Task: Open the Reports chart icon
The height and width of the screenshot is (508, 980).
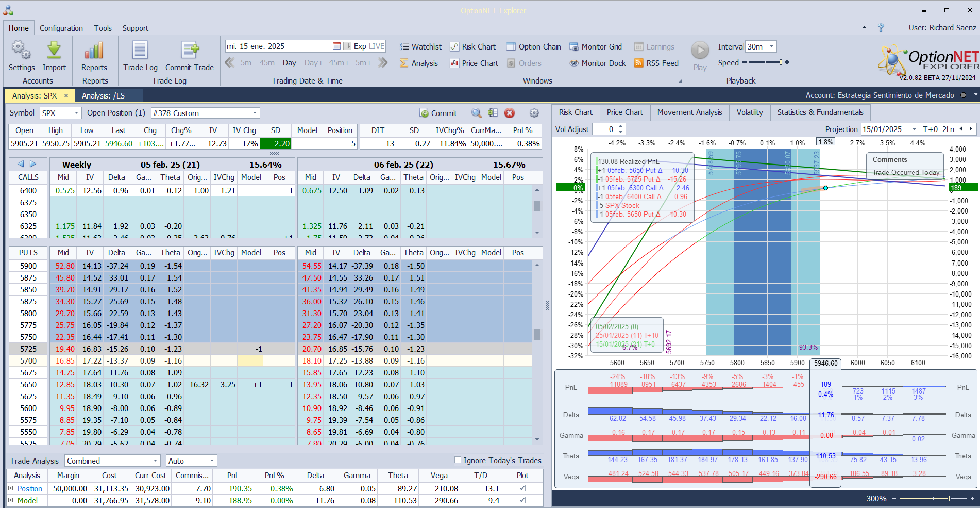Action: tap(94, 51)
